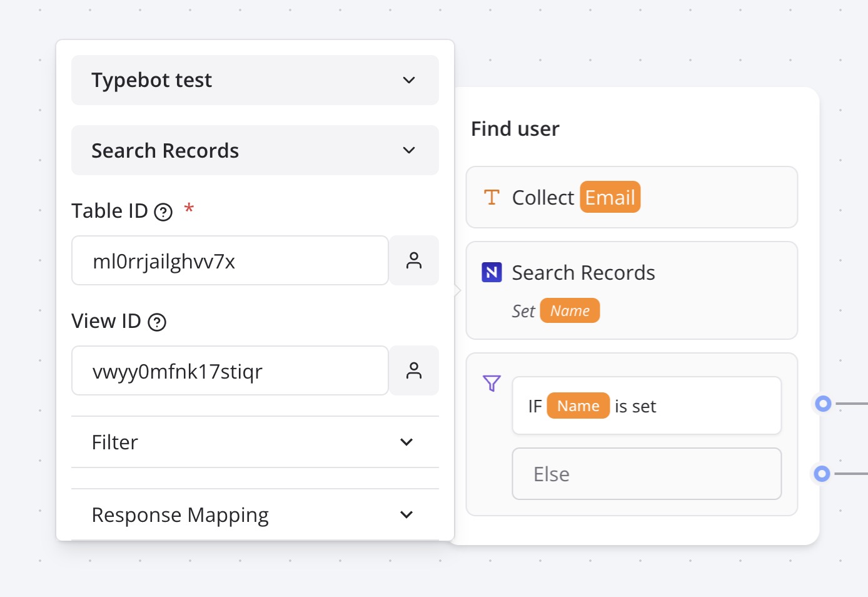Click inside the View ID input field
Screen dimensions: 868x597
(230, 370)
